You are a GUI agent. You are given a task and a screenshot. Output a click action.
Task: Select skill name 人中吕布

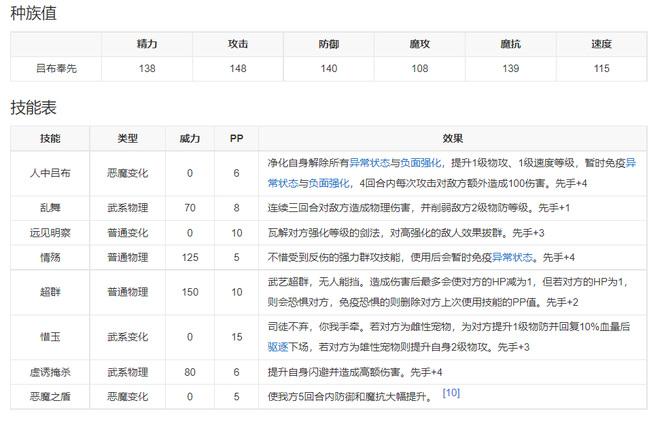pyautogui.click(x=50, y=173)
